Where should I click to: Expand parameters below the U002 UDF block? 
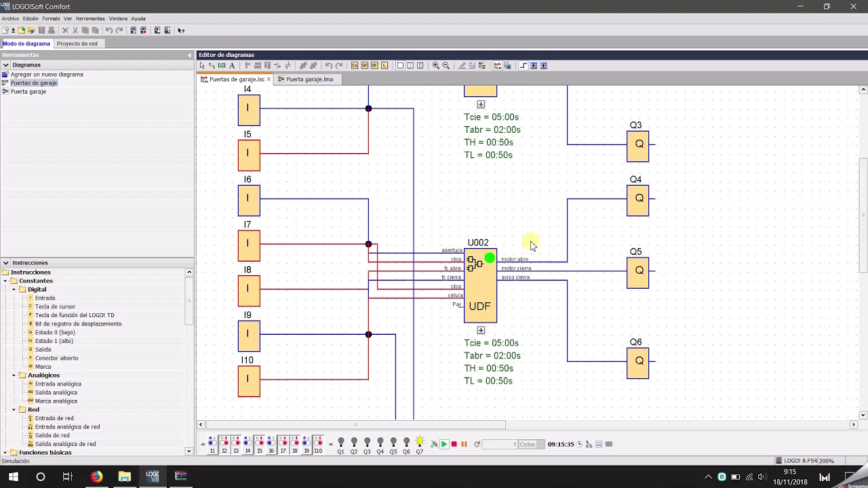click(481, 331)
